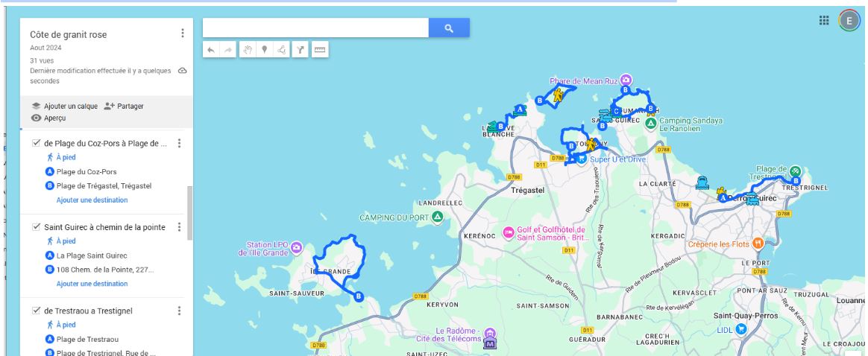Click the Aout 2024 description text
868x356 pixels.
point(46,48)
